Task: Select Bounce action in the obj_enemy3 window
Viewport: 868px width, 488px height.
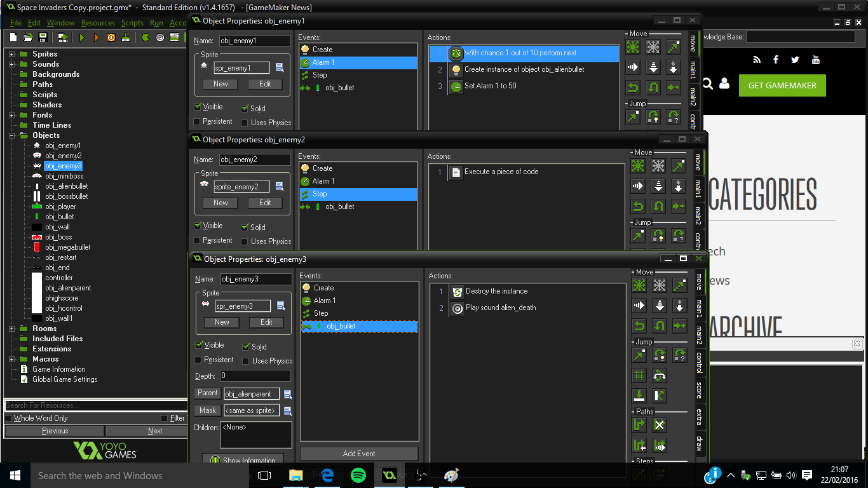Action: tap(660, 396)
